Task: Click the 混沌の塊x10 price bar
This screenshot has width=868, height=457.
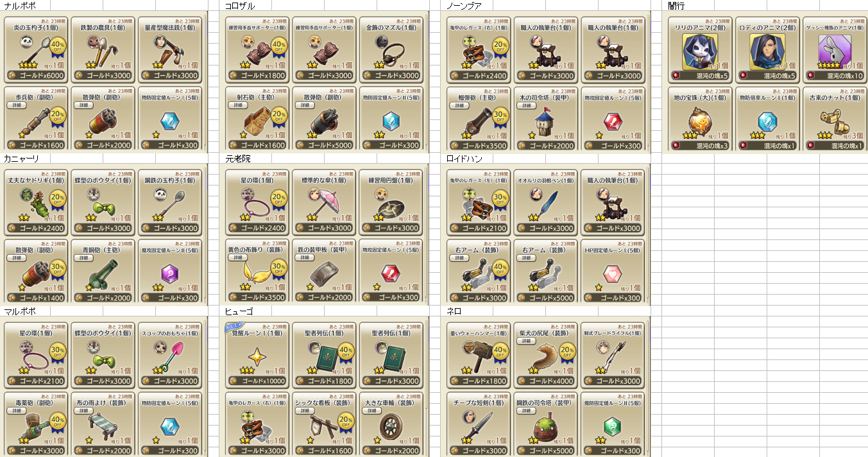Action: 834,75
